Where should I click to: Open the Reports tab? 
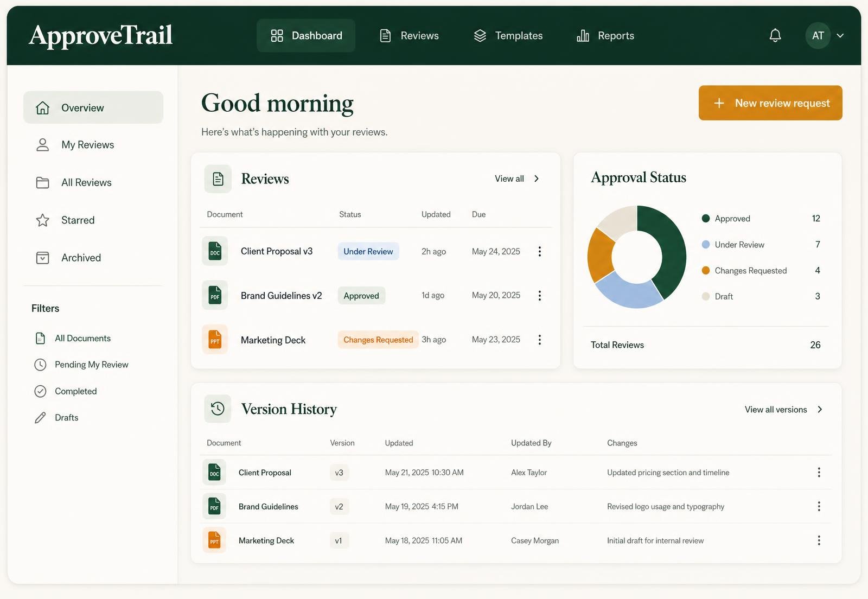(x=605, y=36)
